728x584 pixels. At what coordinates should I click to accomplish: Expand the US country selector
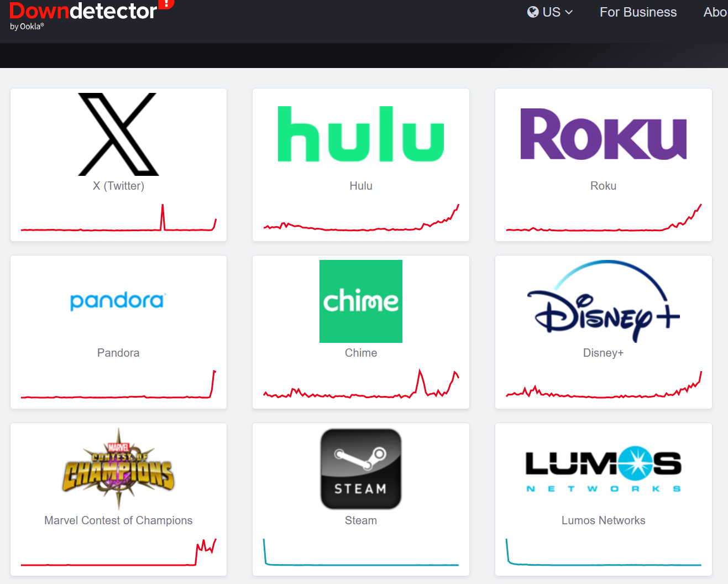pos(550,12)
